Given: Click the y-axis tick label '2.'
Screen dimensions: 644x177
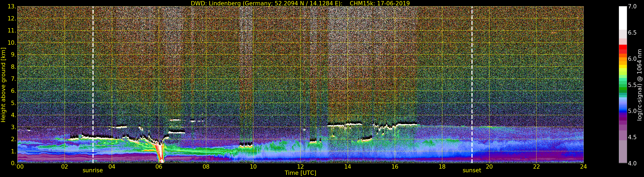Looking at the screenshot, I should pos(14,139).
